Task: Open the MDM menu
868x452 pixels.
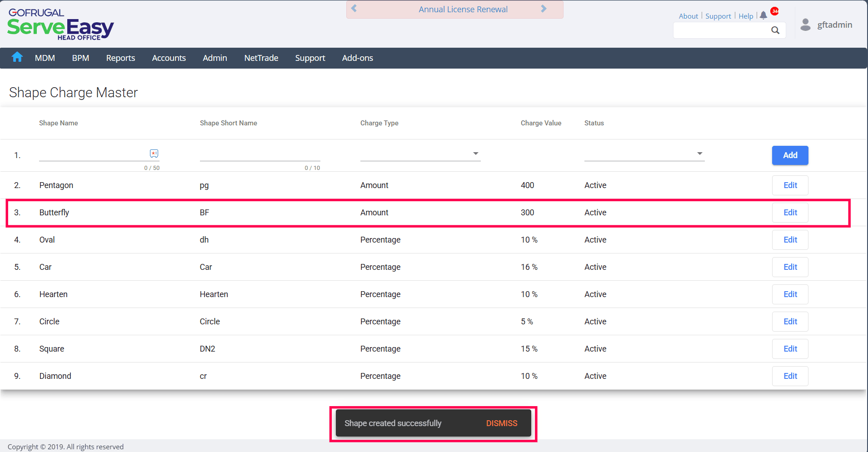Action: point(45,58)
